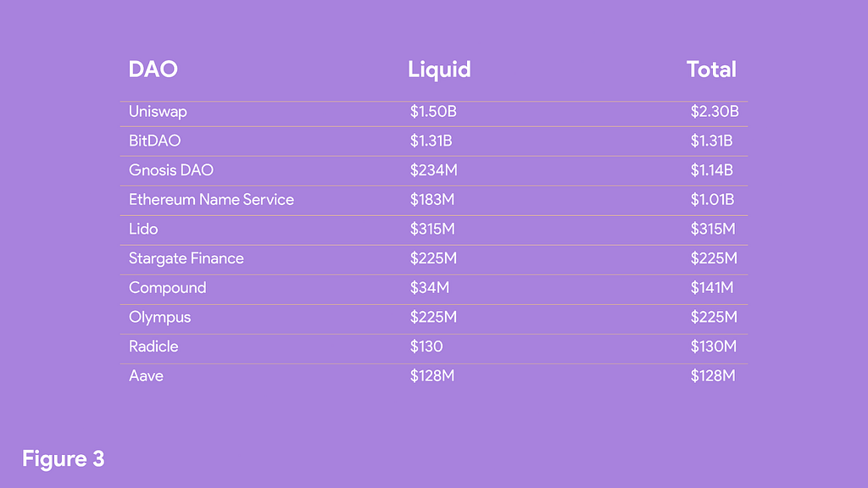Select the Radicle row name
This screenshot has height=488, width=868.
point(153,347)
